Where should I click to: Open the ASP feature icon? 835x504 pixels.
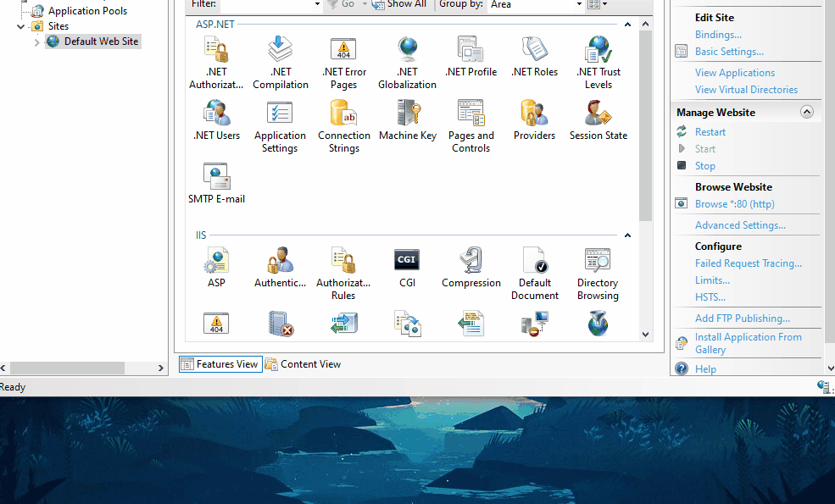tap(216, 267)
